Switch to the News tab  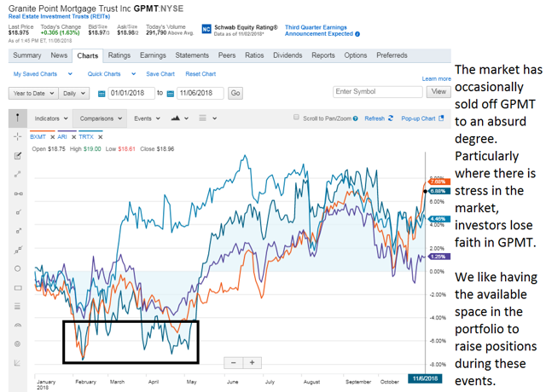coord(59,55)
